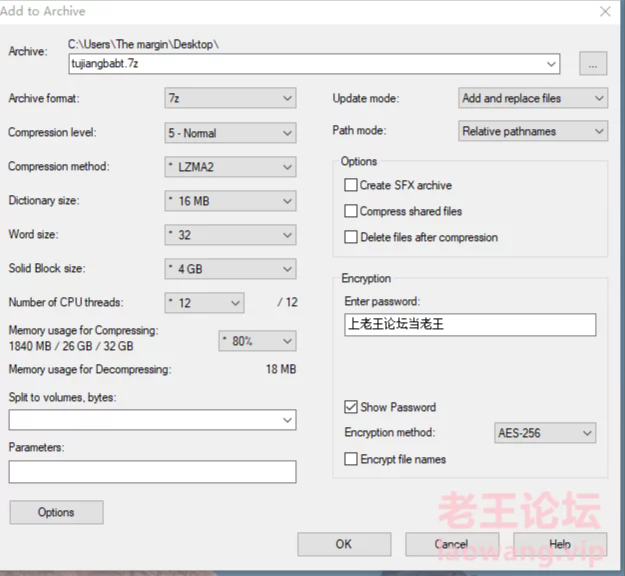Click the Encryption group label

point(366,278)
